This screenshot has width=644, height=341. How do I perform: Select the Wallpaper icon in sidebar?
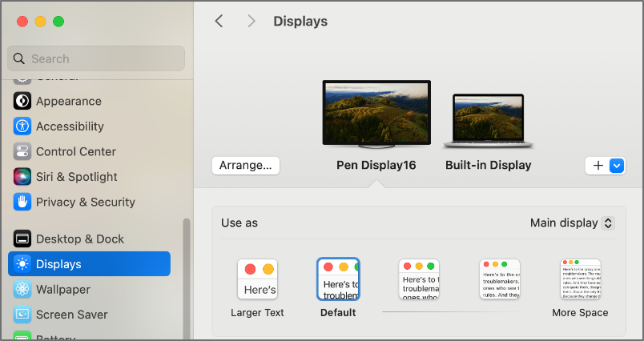[22, 289]
